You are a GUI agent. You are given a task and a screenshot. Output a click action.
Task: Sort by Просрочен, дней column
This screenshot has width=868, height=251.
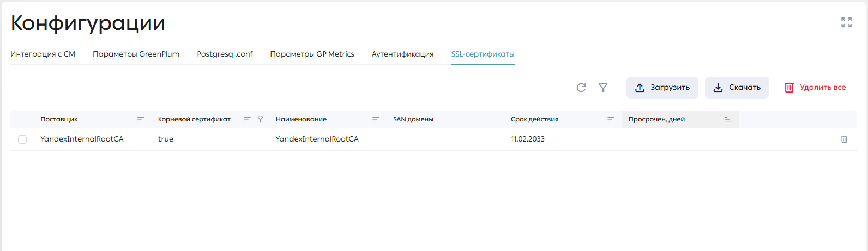728,119
